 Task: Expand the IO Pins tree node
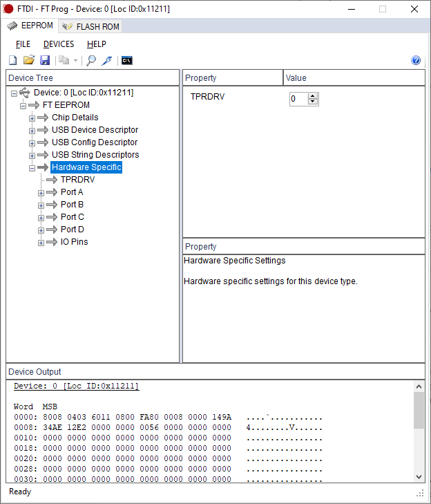click(41, 243)
